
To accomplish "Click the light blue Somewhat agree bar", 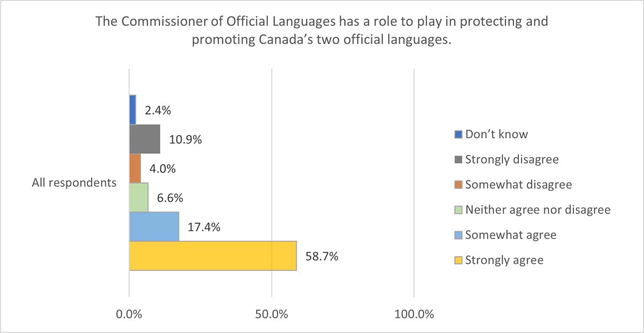I will pyautogui.click(x=154, y=226).
